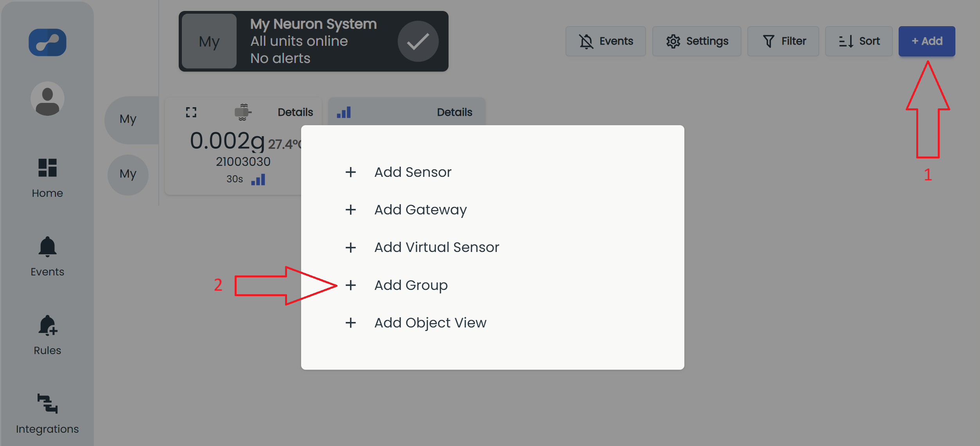The image size is (980, 446).
Task: Click the sensor ID 21003030
Action: pos(243,162)
